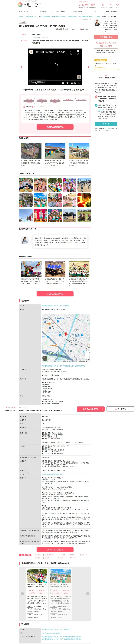Screen dimensions: 138x644
Task: Open the orchestra stage senior photo
Action: click(x=55, y=269)
